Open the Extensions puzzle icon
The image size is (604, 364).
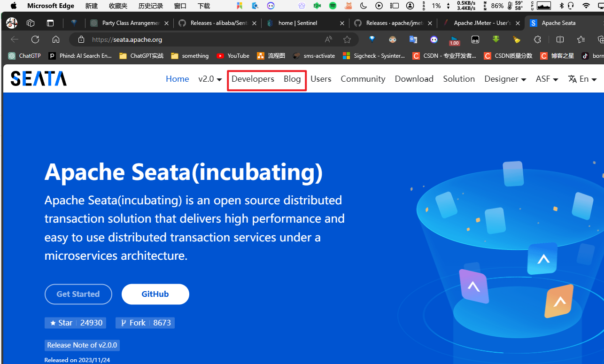click(x=537, y=39)
